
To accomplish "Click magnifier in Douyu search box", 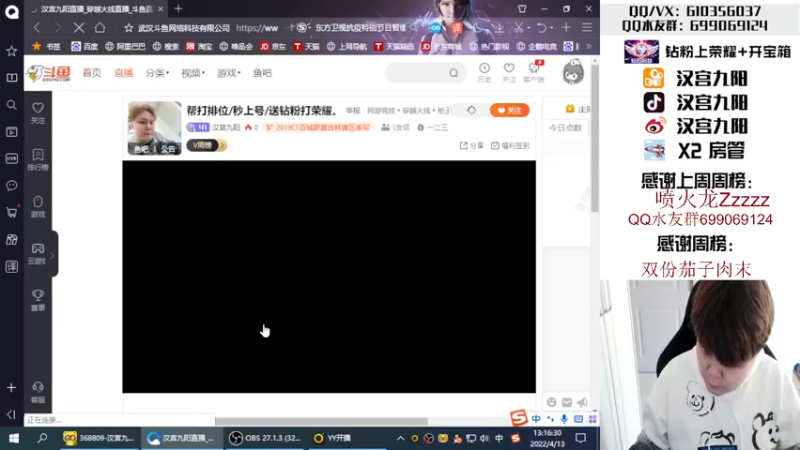I will (454, 73).
